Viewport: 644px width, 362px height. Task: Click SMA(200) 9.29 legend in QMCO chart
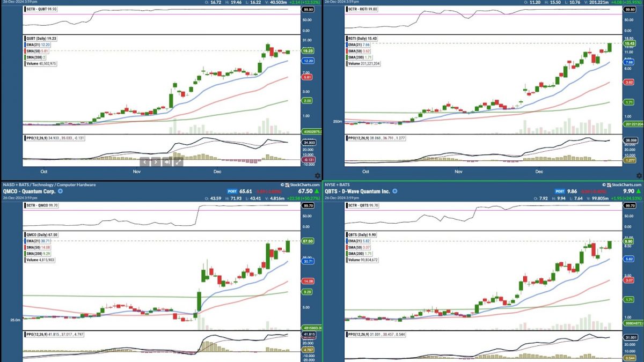click(39, 254)
